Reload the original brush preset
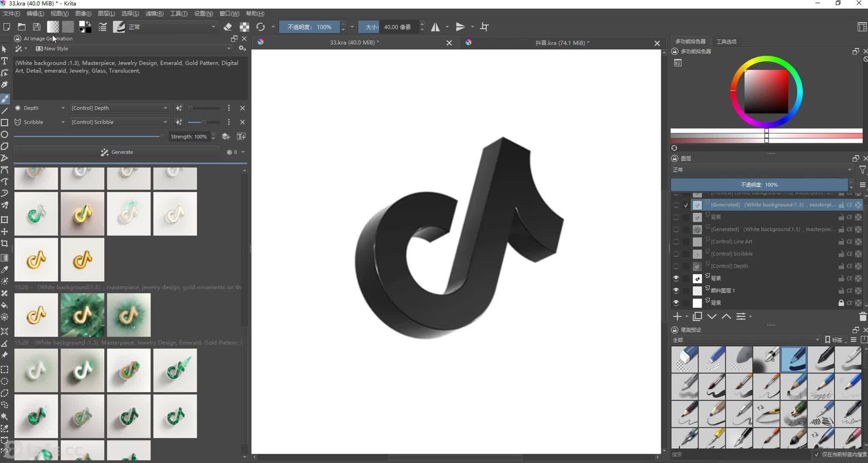This screenshot has width=868, height=463. pyautogui.click(x=260, y=27)
